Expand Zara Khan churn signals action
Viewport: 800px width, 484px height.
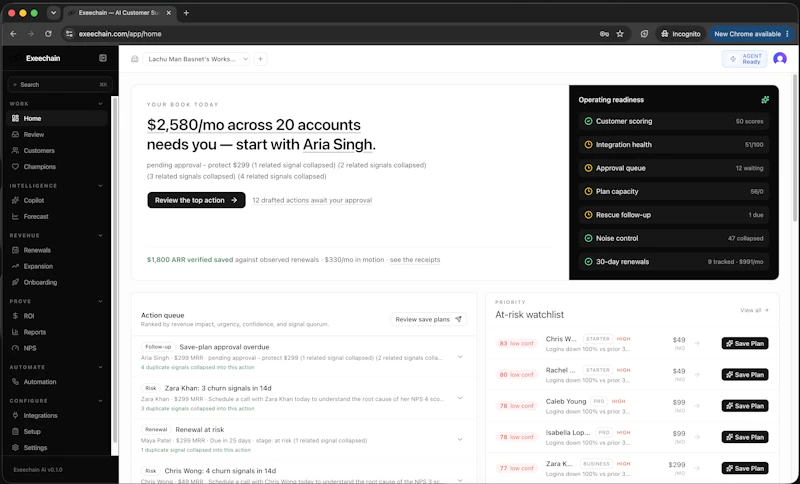pyautogui.click(x=460, y=398)
